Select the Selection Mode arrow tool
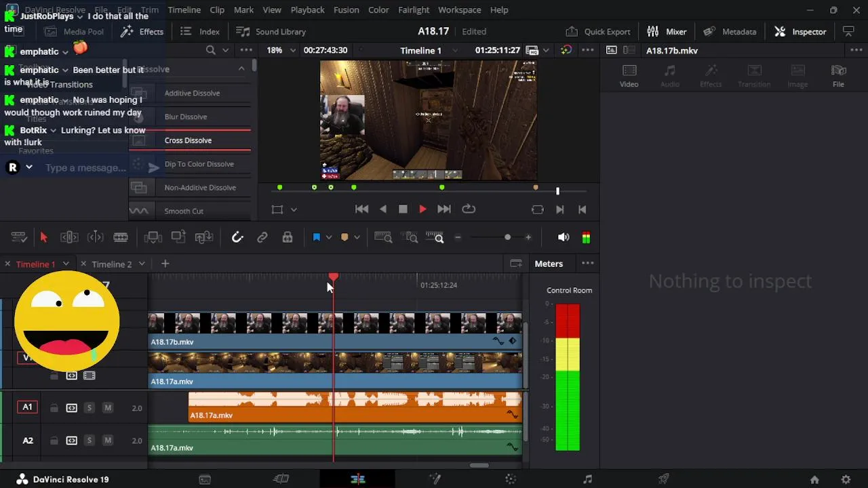The width and height of the screenshot is (868, 488). coord(43,237)
